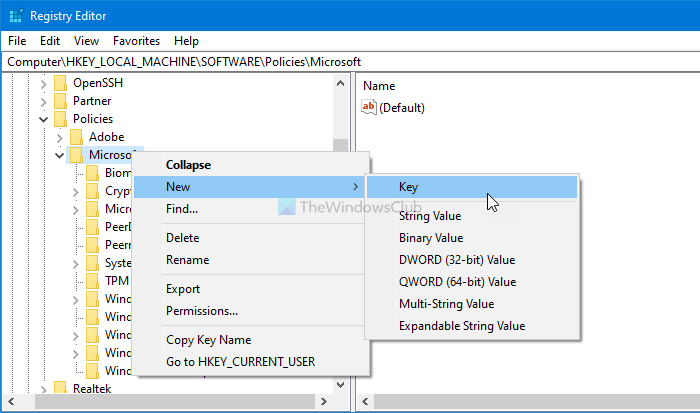The image size is (700, 413).
Task: Choose Key from the New submenu
Action: pyautogui.click(x=408, y=187)
